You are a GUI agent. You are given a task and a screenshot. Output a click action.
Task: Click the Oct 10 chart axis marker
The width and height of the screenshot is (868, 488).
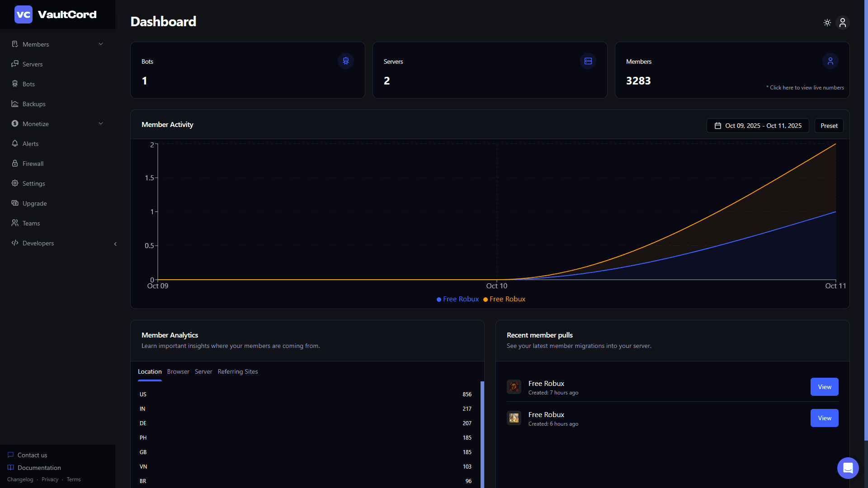(x=497, y=286)
